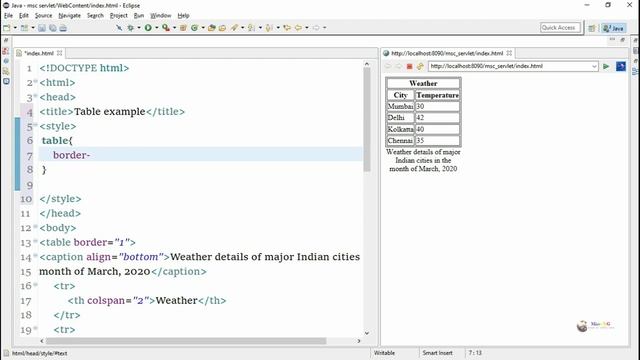Close the index.html editor tab
This screenshot has height=360, width=640.
click(x=60, y=53)
